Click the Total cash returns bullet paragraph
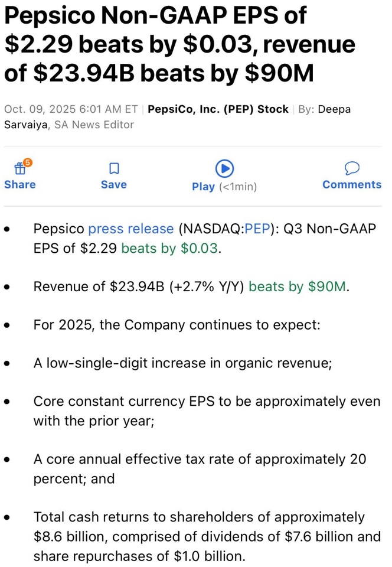Image resolution: width=392 pixels, height=567 pixels. click(x=207, y=536)
